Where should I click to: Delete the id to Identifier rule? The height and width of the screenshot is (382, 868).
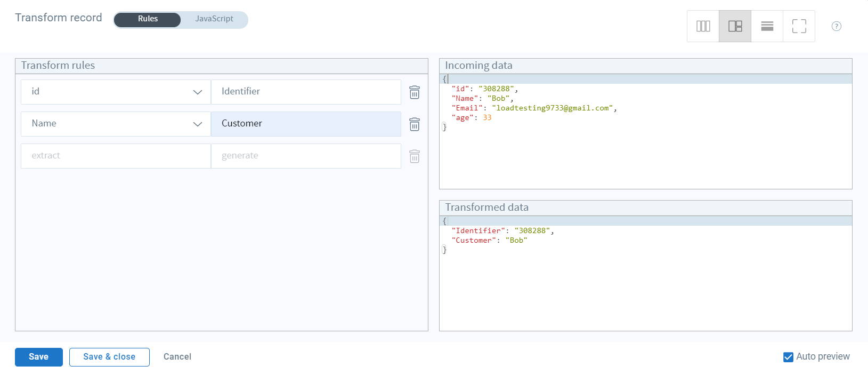tap(415, 92)
